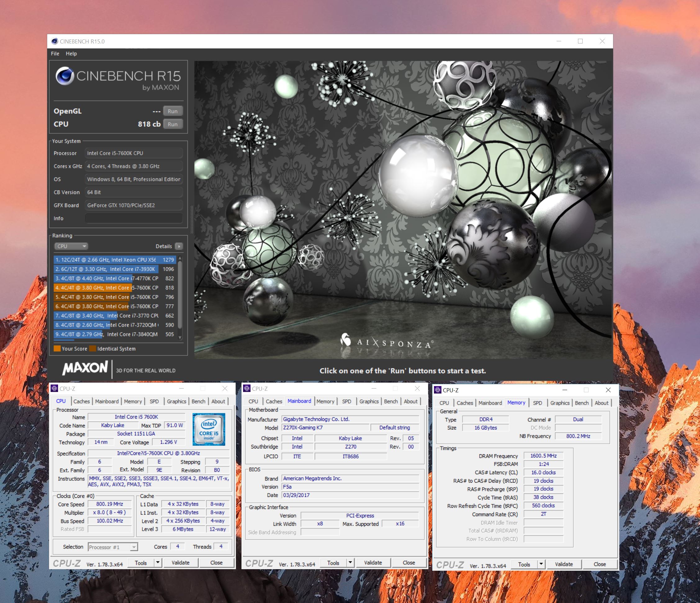Open Graphics tab in left CPU-Z window
Viewport: 700px width, 603px height.
pos(176,401)
